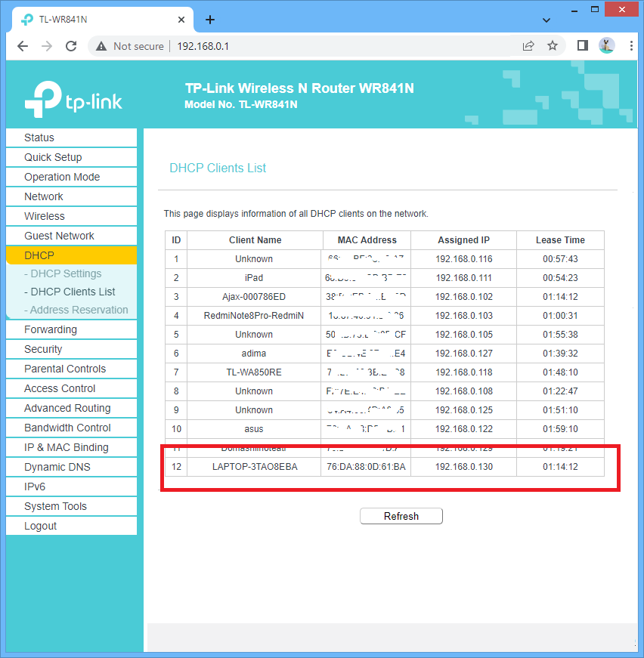644x658 pixels.
Task: Select client name TL-WA850RE
Action: (x=254, y=372)
